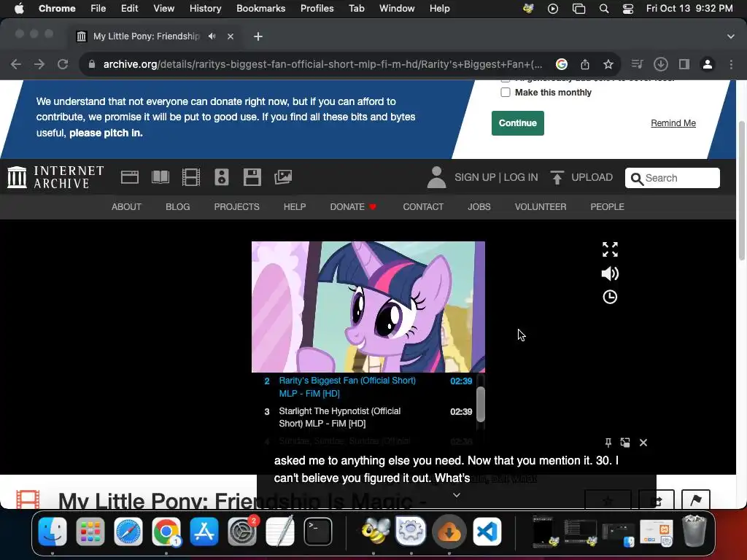Image resolution: width=747 pixels, height=560 pixels.
Task: Click the address bar URL
Action: (x=322, y=64)
